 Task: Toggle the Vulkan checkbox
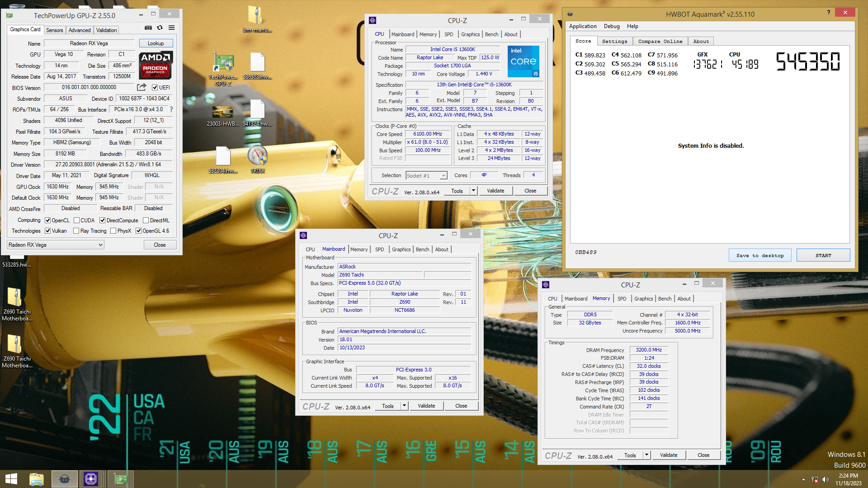pyautogui.click(x=48, y=231)
